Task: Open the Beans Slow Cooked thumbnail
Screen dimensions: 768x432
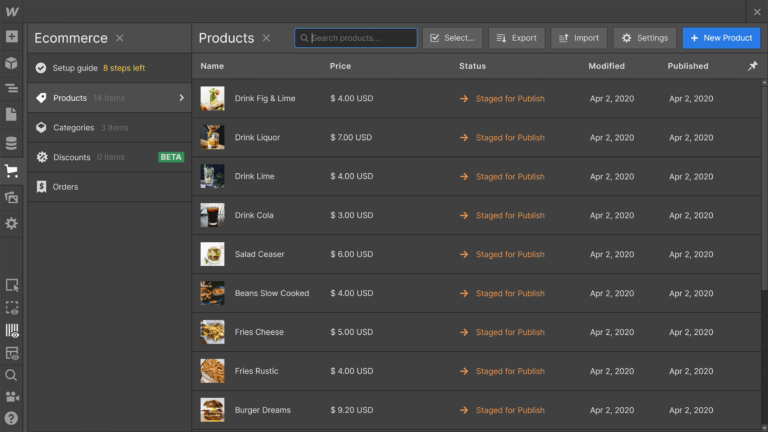Action: [212, 293]
